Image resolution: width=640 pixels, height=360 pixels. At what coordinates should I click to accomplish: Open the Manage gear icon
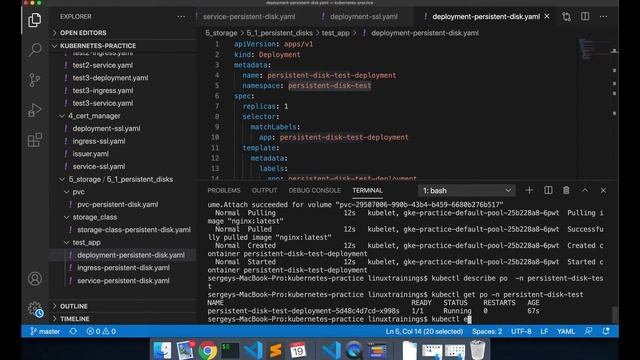pyautogui.click(x=35, y=309)
